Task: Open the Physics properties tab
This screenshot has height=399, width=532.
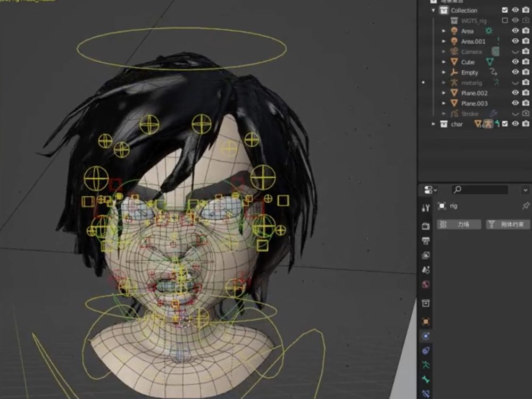Action: point(426,336)
